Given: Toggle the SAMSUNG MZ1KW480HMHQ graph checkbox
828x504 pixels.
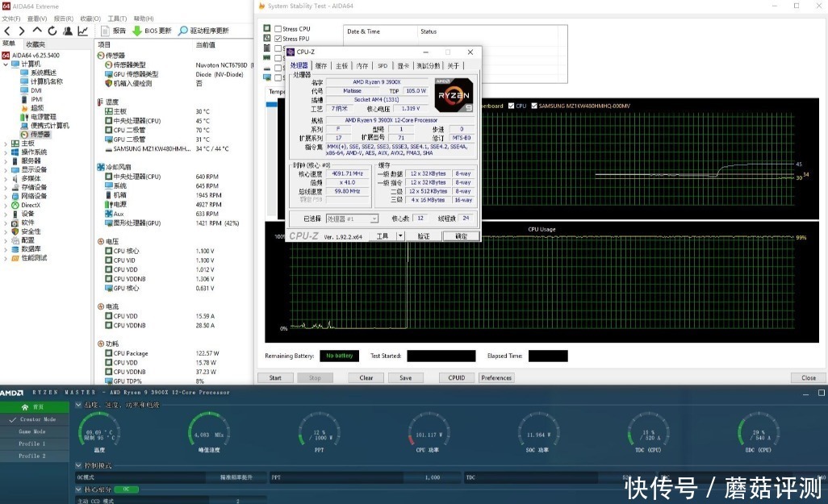Looking at the screenshot, I should pyautogui.click(x=533, y=106).
